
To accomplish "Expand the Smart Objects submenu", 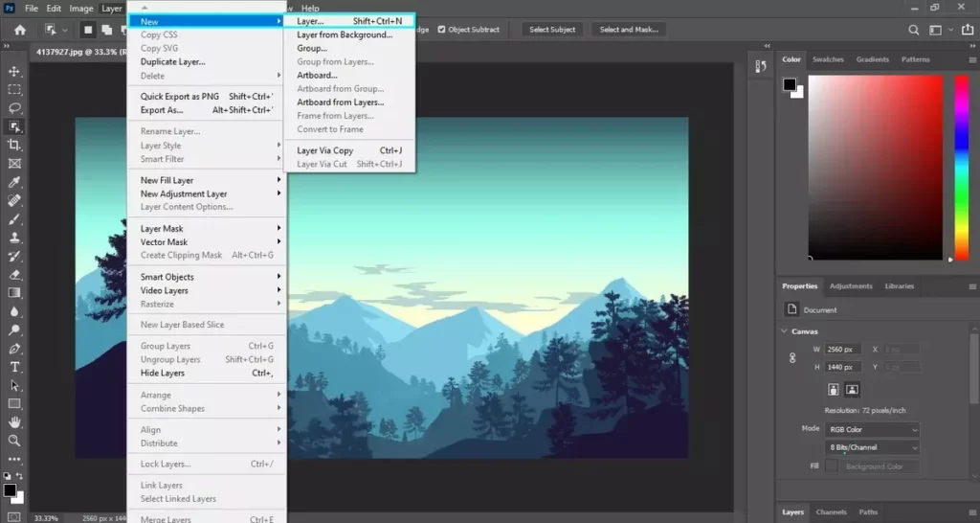I will tap(207, 277).
